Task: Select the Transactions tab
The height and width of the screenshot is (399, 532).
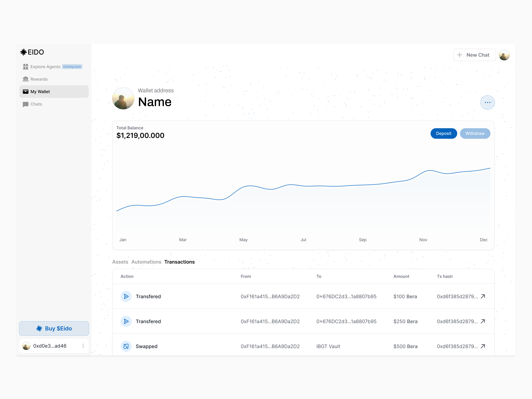Action: [180, 262]
